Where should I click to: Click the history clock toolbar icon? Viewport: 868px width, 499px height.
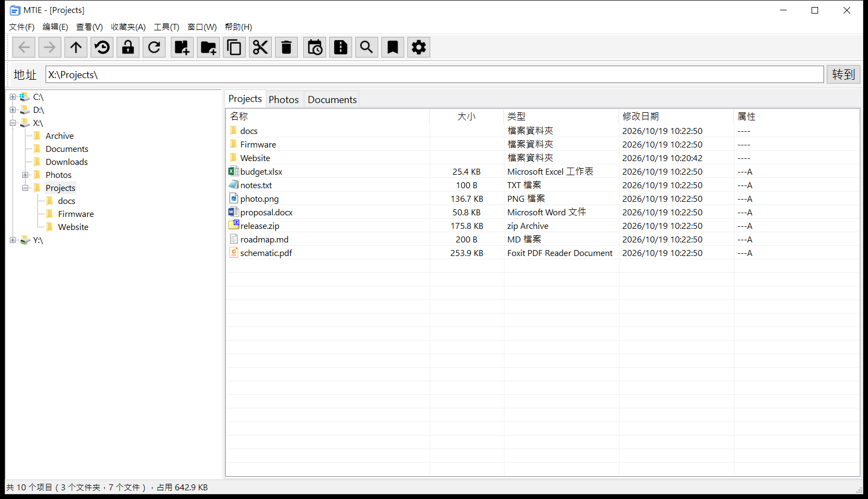pyautogui.click(x=102, y=47)
